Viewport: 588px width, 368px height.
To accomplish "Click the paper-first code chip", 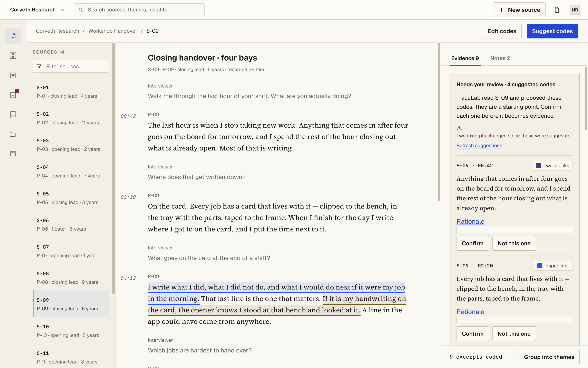I will click(x=553, y=266).
